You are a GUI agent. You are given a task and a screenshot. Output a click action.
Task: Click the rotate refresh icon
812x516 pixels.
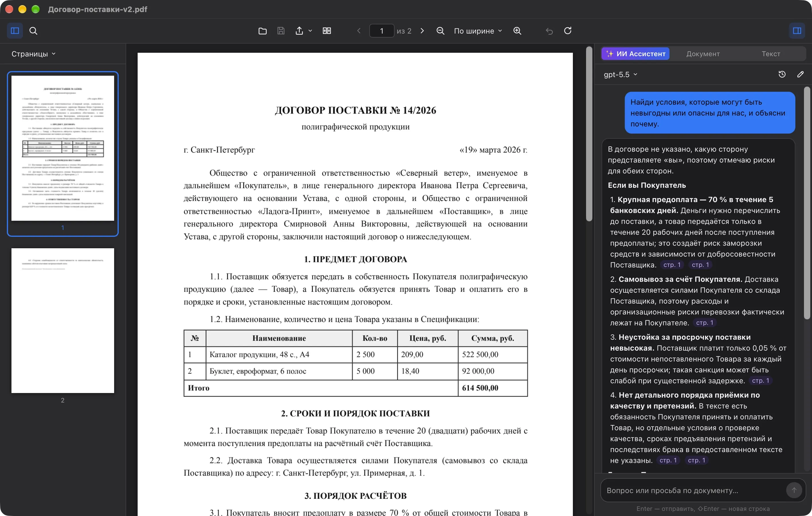click(567, 31)
